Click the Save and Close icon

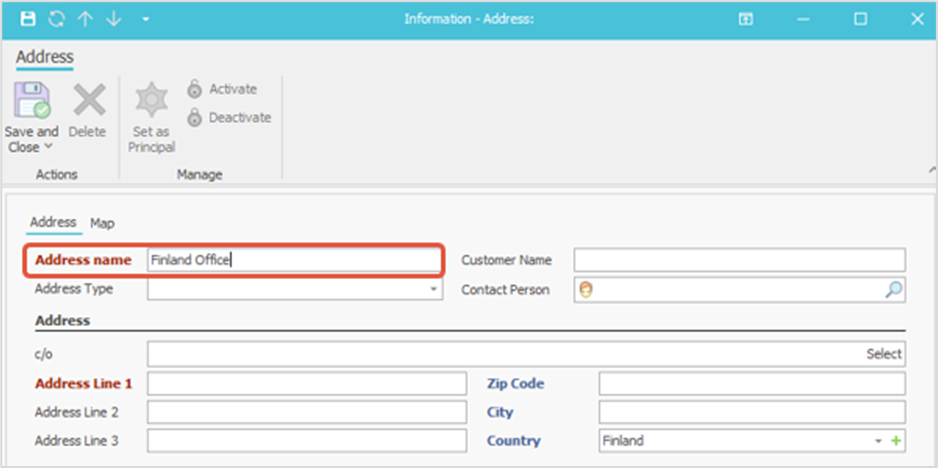click(x=32, y=101)
